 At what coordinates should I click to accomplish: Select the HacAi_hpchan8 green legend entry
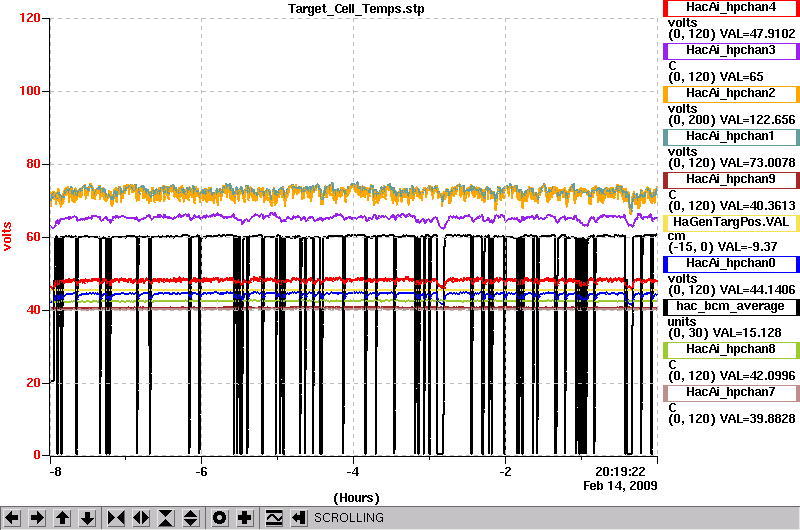tap(731, 349)
